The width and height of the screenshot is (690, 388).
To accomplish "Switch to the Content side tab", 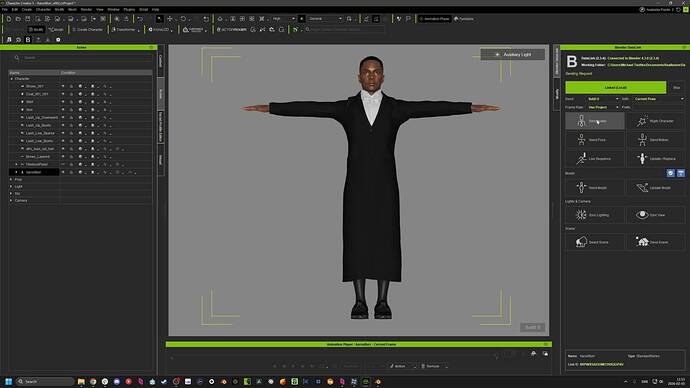I will [161, 61].
